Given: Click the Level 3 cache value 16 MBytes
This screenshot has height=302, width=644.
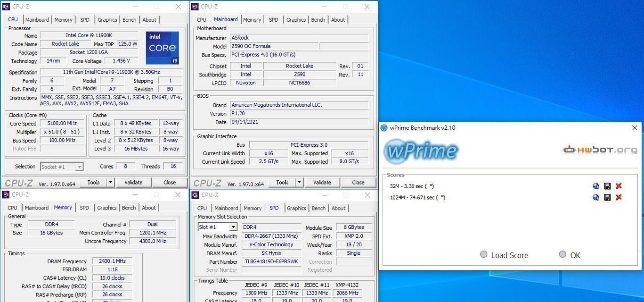Looking at the screenshot, I should 136,149.
